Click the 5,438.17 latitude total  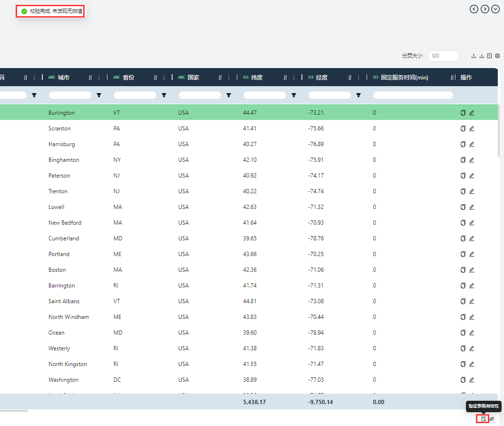pyautogui.click(x=254, y=402)
